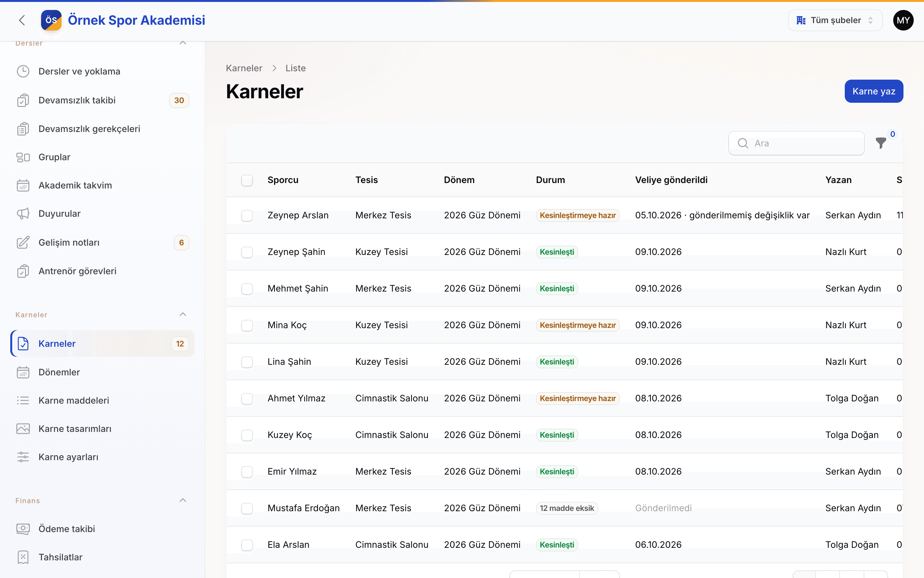Tick the checkbox next to Mina Koç

(x=247, y=325)
